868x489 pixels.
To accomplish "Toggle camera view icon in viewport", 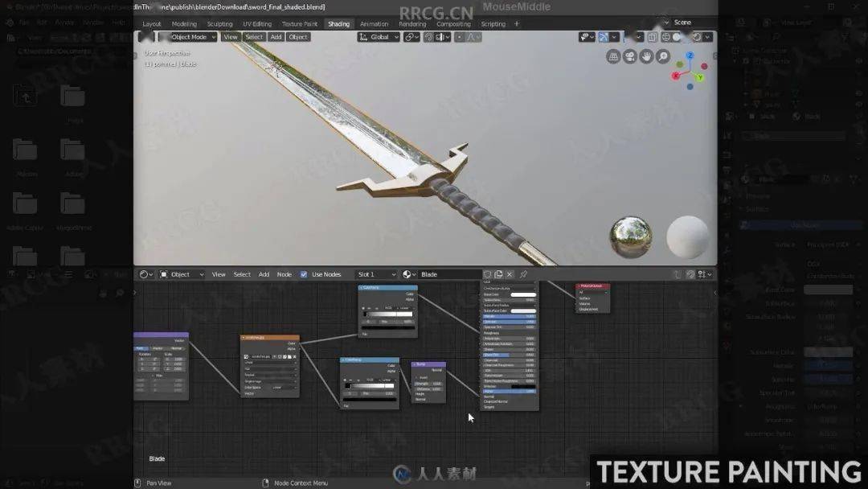I will tap(629, 56).
